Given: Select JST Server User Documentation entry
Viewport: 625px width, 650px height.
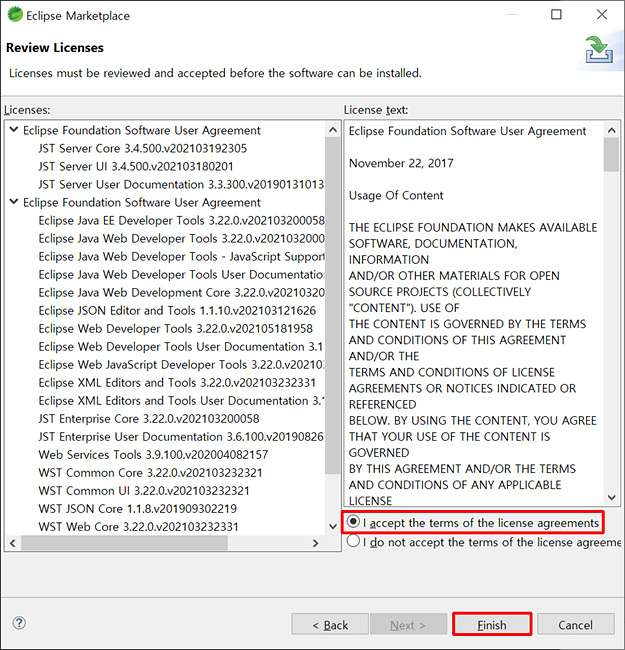Looking at the screenshot, I should [181, 184].
